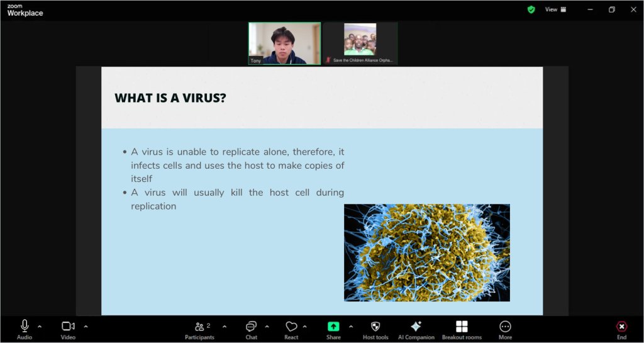Click the green encryption shield icon
644x343 pixels.
(531, 9)
